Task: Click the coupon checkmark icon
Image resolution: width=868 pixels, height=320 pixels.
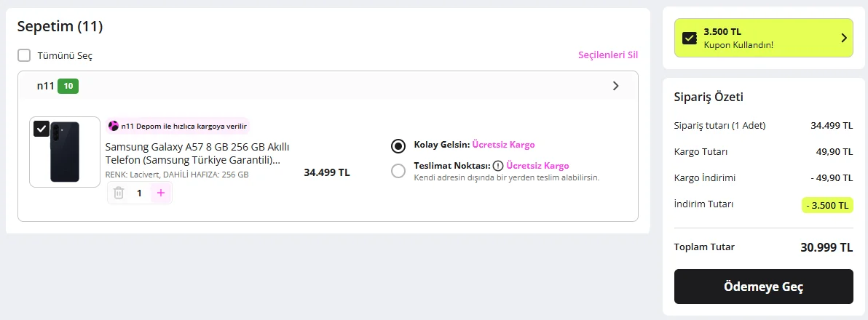Action: [x=689, y=38]
